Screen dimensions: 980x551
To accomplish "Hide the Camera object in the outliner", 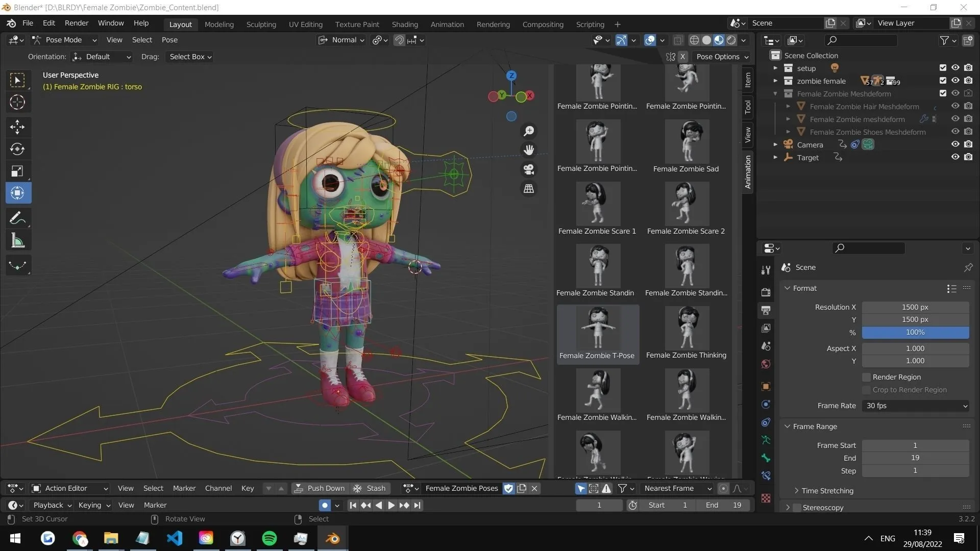I will [955, 144].
